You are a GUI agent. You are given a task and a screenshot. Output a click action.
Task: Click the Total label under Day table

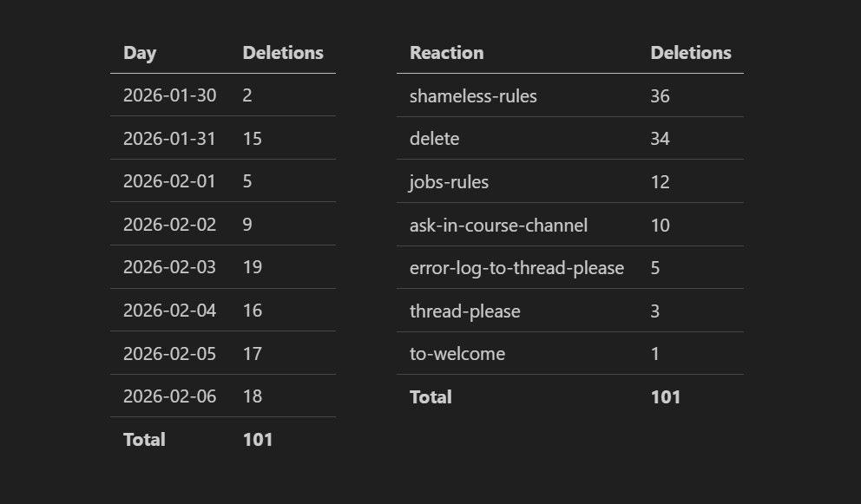[x=144, y=440]
